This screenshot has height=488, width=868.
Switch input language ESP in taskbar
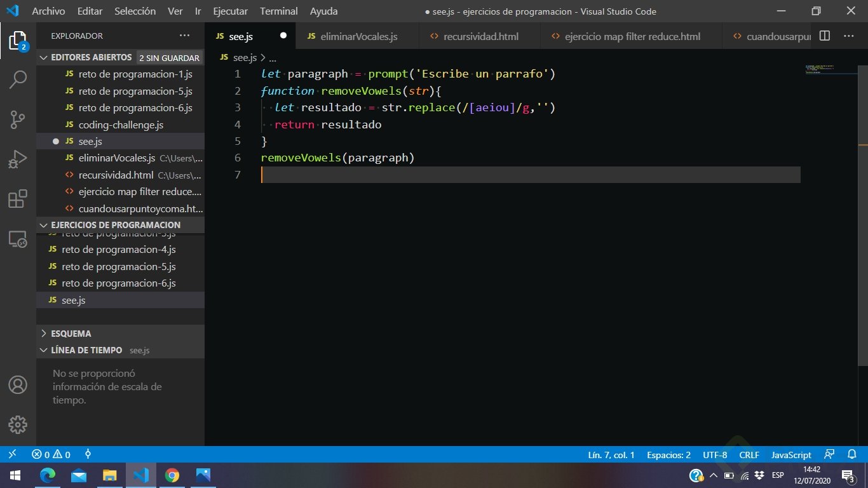(x=778, y=475)
